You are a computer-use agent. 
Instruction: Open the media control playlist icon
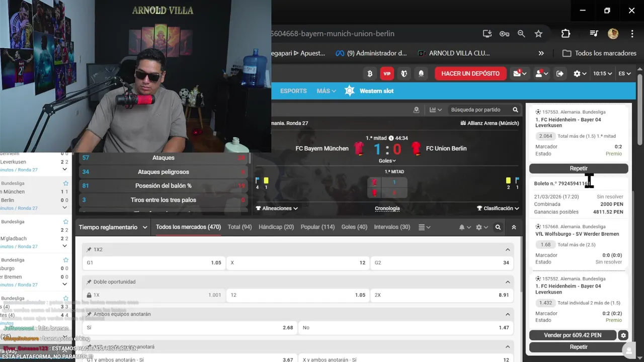(x=594, y=34)
